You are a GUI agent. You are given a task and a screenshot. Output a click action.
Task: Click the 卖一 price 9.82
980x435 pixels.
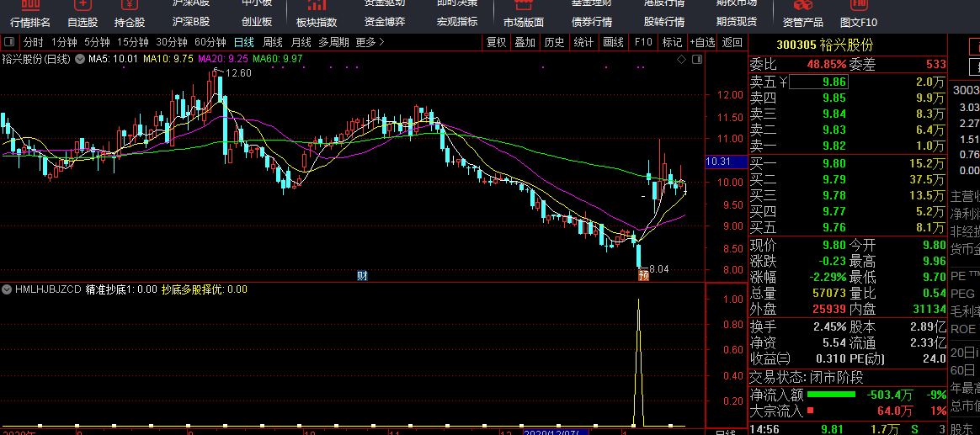click(834, 146)
